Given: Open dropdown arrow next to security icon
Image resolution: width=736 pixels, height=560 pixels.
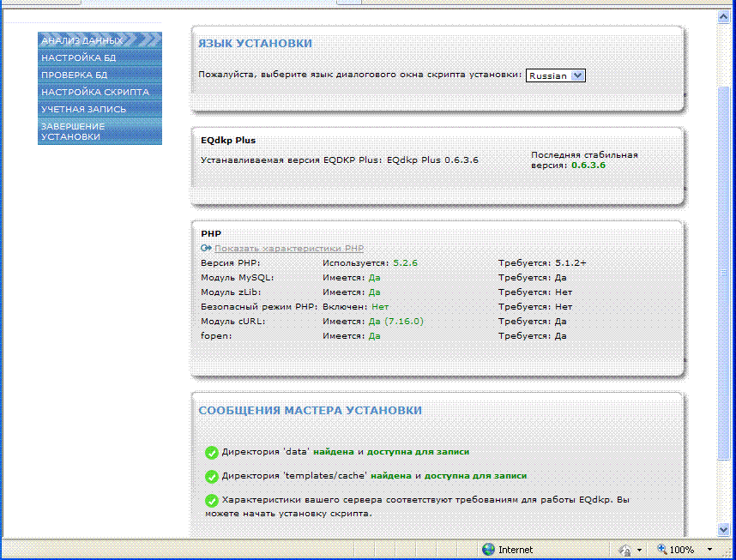Looking at the screenshot, I should pyautogui.click(x=639, y=550).
